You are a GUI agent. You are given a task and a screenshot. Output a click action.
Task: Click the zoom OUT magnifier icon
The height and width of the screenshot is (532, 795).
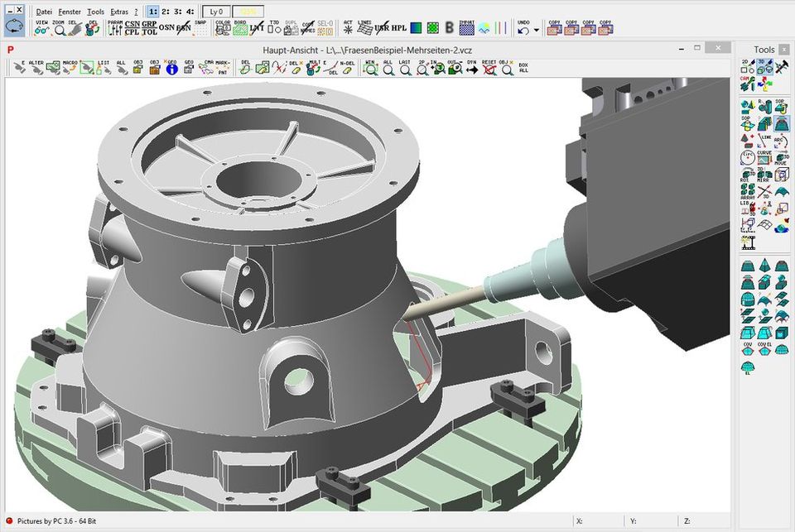click(455, 67)
